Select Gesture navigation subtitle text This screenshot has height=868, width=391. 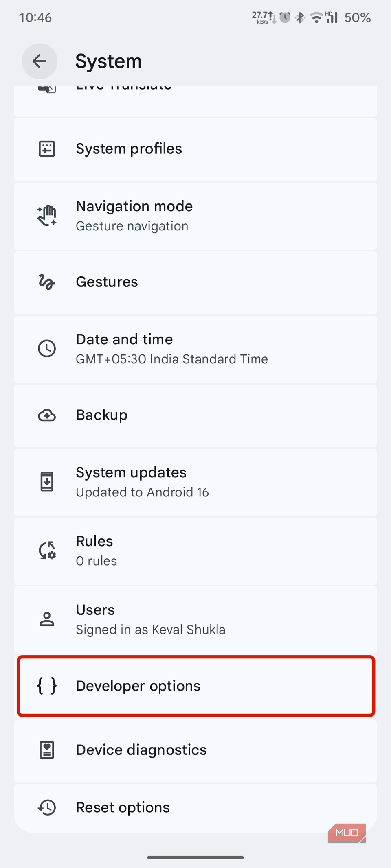(x=132, y=226)
